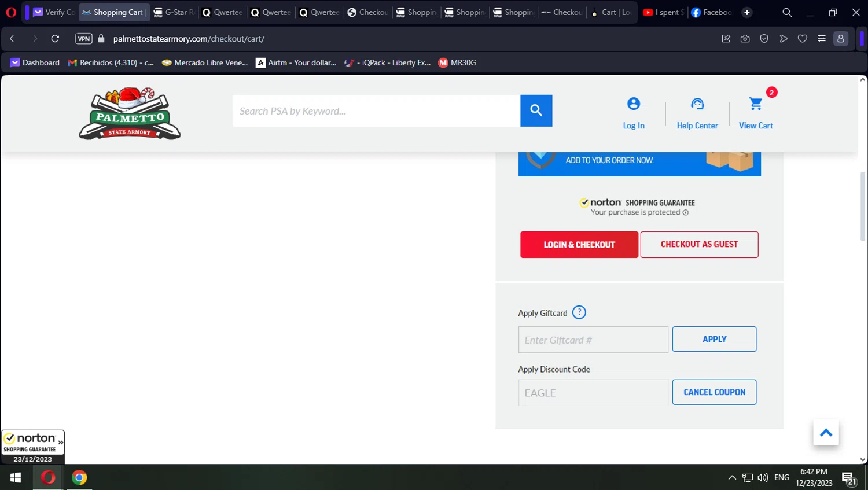Image resolution: width=868 pixels, height=490 pixels.
Task: Open the Mercado Libre bookmark
Action: pyautogui.click(x=205, y=62)
